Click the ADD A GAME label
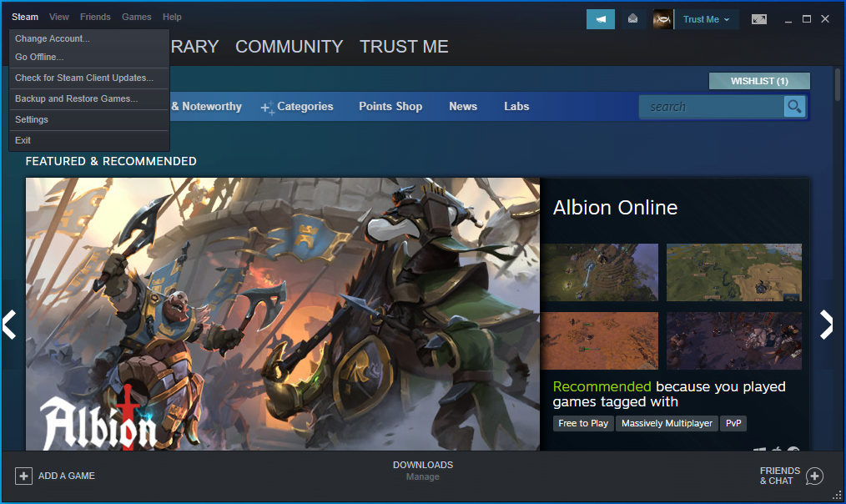The image size is (846, 504). tap(67, 476)
